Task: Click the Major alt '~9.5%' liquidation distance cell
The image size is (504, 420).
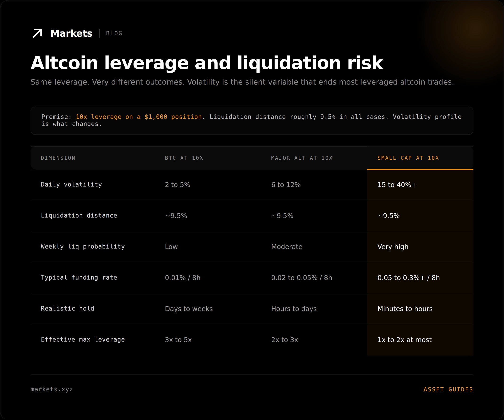Action: pos(282,216)
